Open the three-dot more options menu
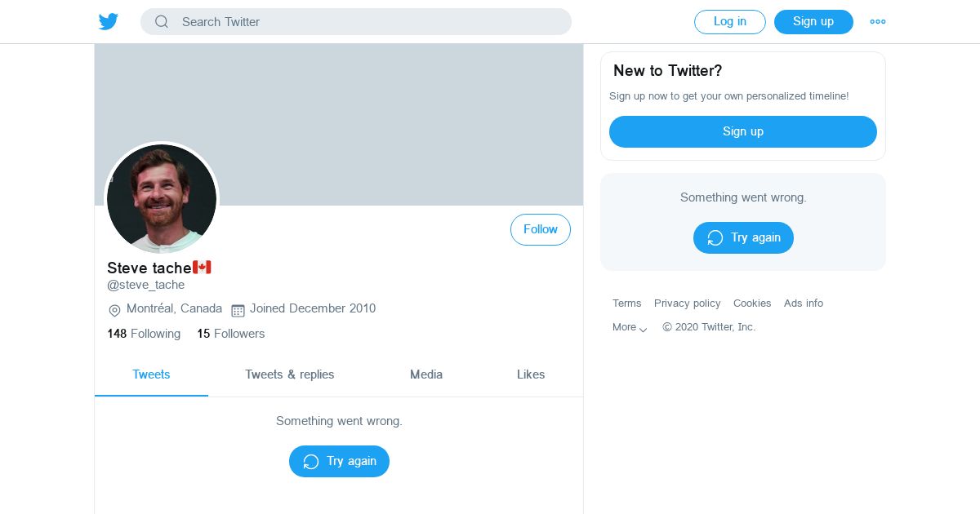The height and width of the screenshot is (514, 980). coord(878,22)
